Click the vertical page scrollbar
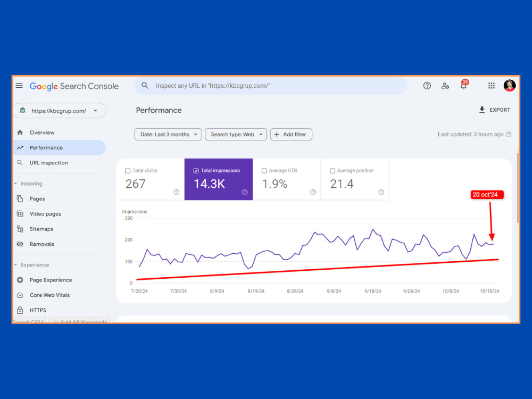Viewport: 532px width, 399px height. [518, 188]
